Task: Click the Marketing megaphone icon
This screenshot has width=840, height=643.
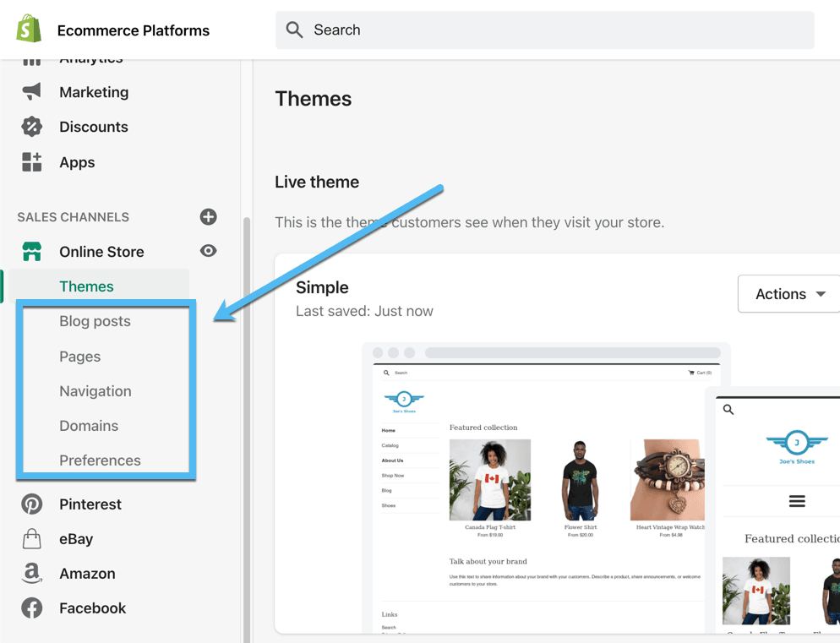Action: [31, 91]
